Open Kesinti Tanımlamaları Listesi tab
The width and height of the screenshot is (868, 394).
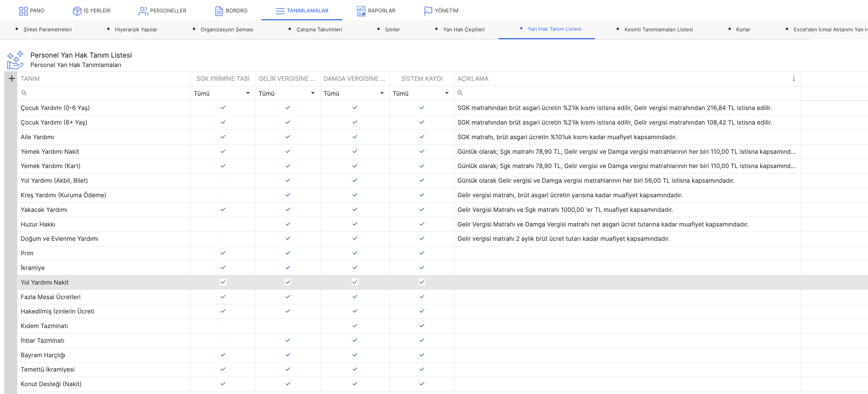[659, 29]
